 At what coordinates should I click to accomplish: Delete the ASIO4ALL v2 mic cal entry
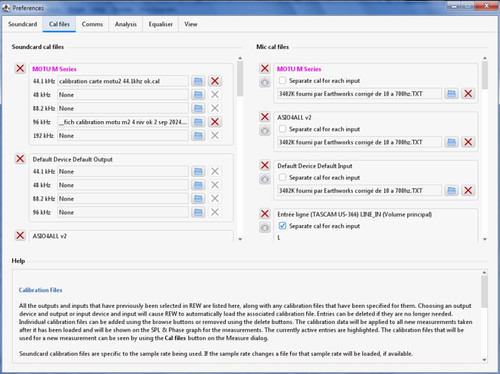click(x=265, y=117)
